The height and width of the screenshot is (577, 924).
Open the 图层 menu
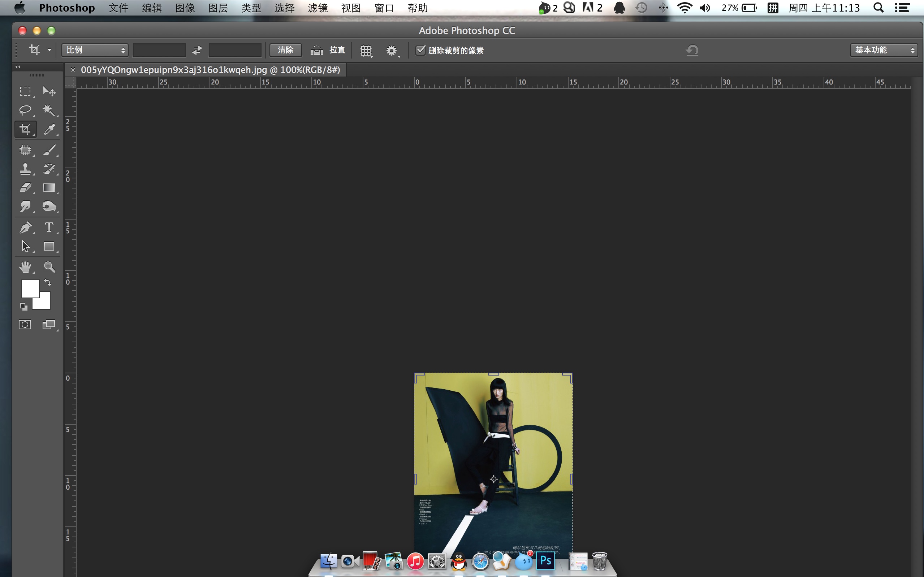tap(218, 8)
